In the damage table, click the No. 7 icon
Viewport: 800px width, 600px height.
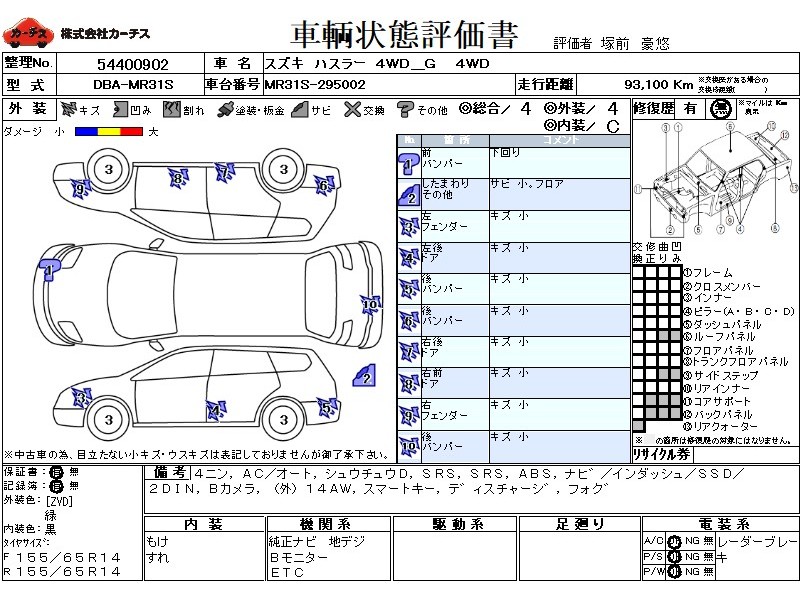pyautogui.click(x=409, y=353)
